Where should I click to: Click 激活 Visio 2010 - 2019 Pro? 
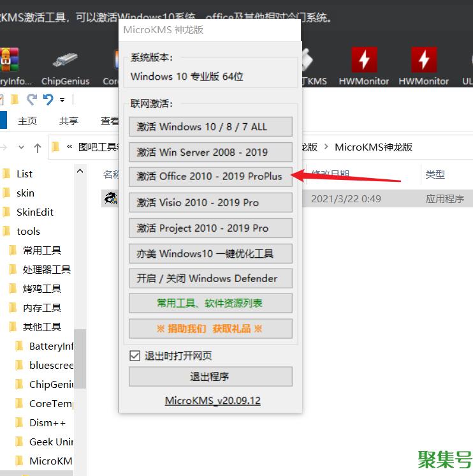pyautogui.click(x=210, y=202)
